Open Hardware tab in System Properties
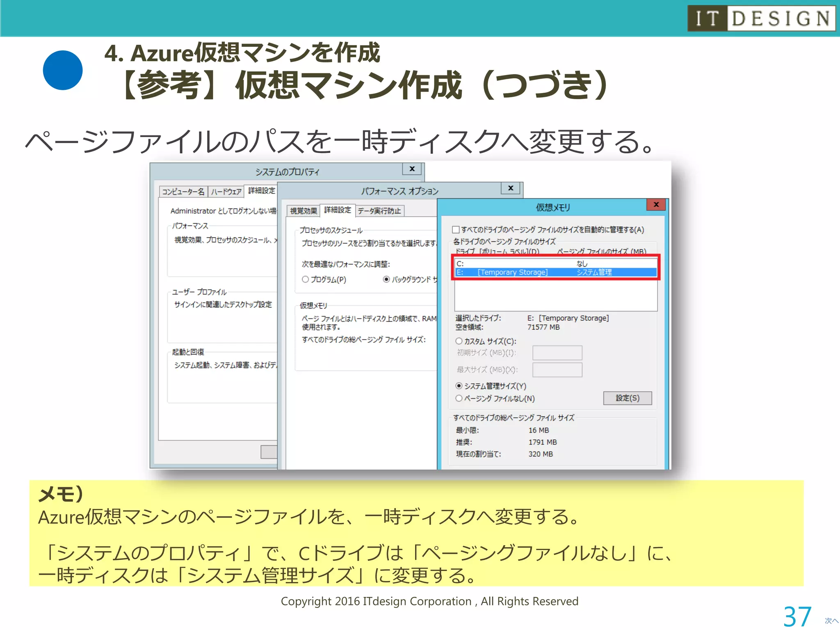The image size is (840, 630). (x=226, y=192)
